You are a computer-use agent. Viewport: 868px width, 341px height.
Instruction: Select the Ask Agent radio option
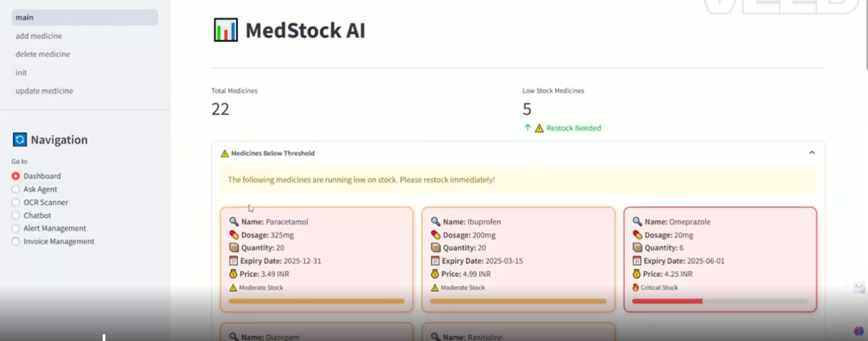(16, 189)
